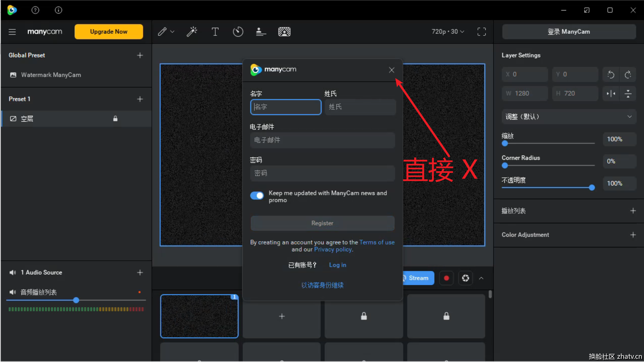The height and width of the screenshot is (362, 644).
Task: Flip layer horizontally
Action: (611, 94)
